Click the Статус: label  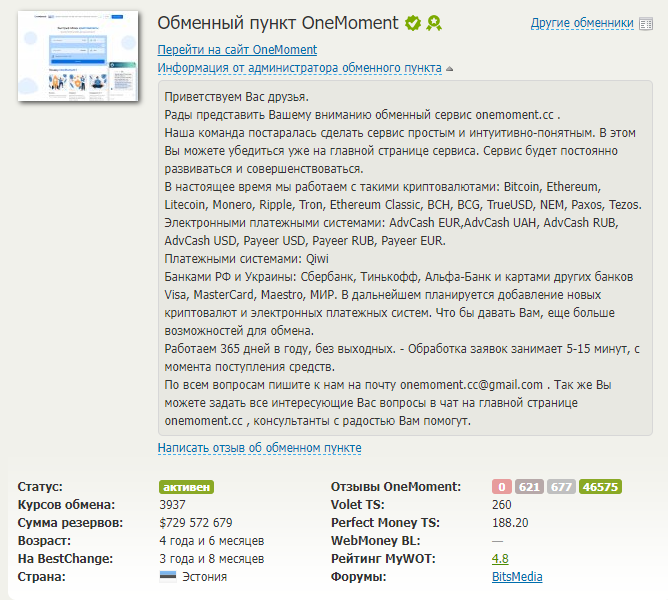tap(40, 487)
